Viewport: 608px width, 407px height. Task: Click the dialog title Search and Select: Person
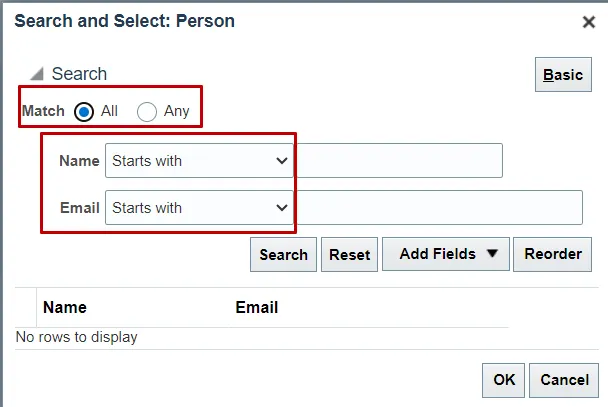click(125, 19)
